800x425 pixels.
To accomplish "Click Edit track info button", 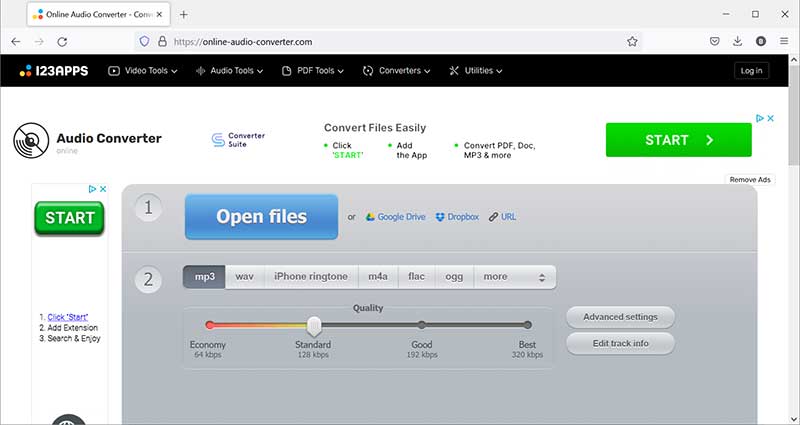I will pos(620,343).
